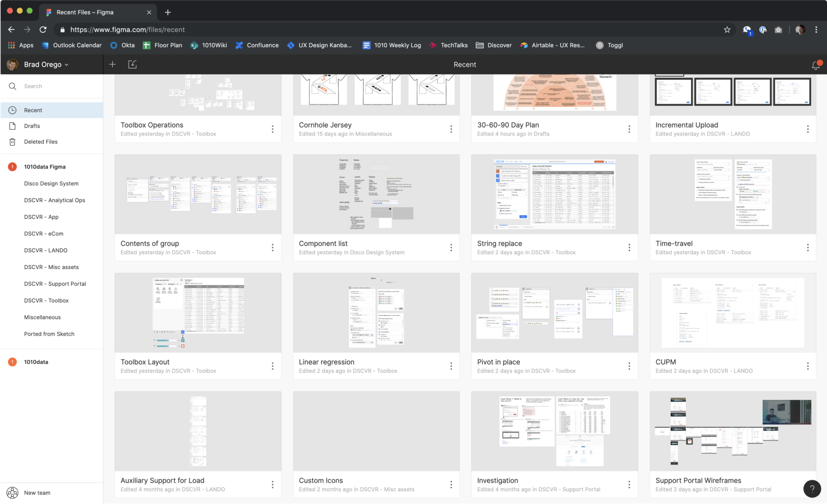The height and width of the screenshot is (504, 827).
Task: Open options menu for Toolbox Operations
Action: click(272, 129)
